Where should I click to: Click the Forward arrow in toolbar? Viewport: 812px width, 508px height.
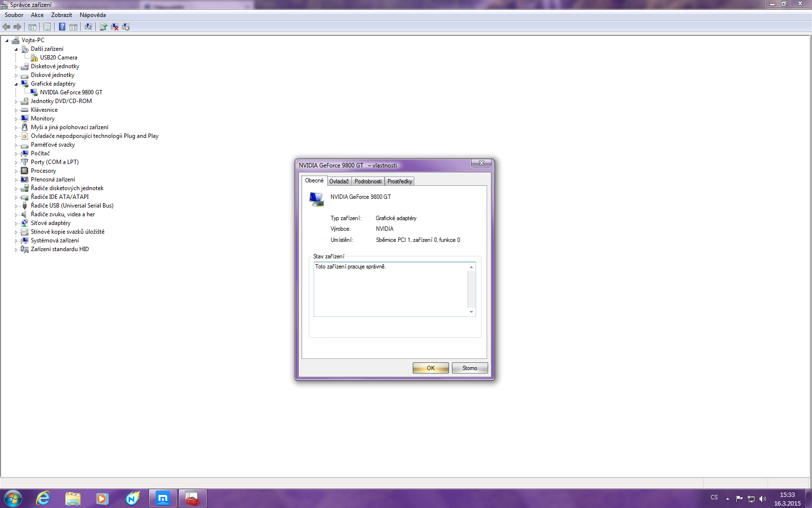[x=17, y=27]
